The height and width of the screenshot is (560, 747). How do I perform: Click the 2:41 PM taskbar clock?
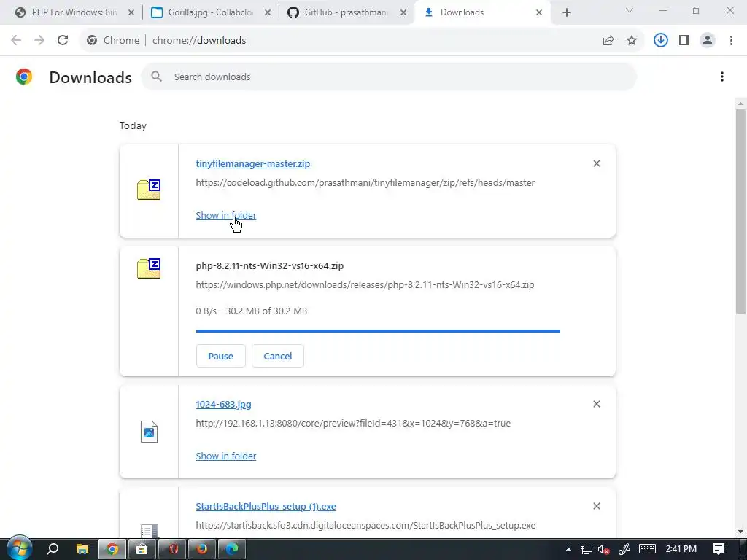point(681,549)
